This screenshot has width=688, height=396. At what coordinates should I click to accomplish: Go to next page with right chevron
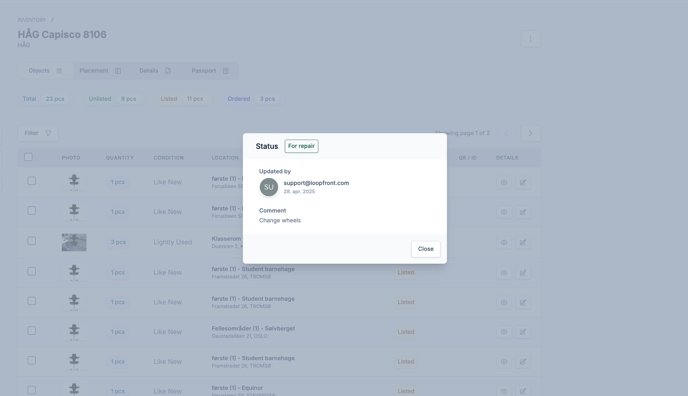[530, 133]
